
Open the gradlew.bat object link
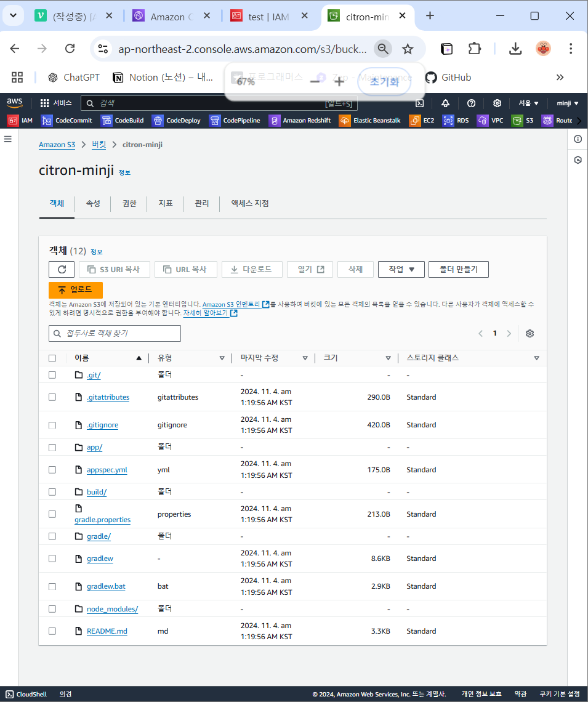click(106, 586)
